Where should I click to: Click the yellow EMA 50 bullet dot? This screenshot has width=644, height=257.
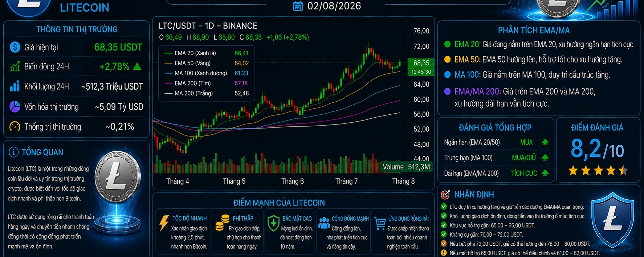click(448, 59)
